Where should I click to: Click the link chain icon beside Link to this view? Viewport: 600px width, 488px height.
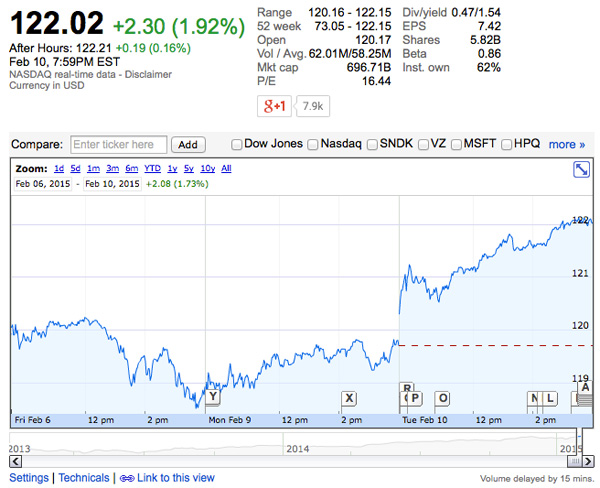tap(127, 478)
